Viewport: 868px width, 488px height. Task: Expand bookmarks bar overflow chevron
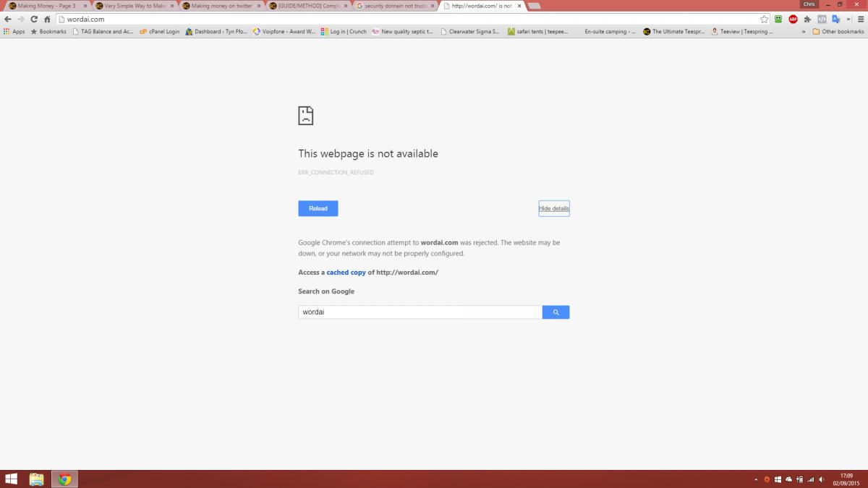[x=804, y=32]
